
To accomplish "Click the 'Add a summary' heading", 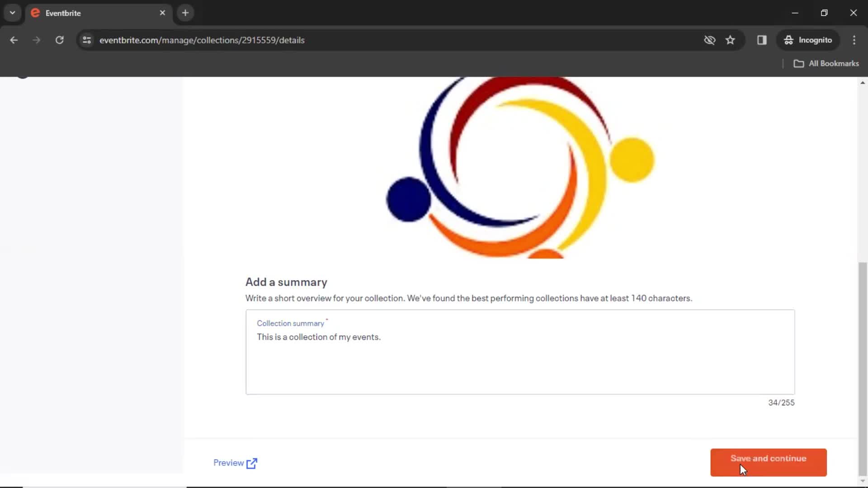I will pyautogui.click(x=286, y=282).
